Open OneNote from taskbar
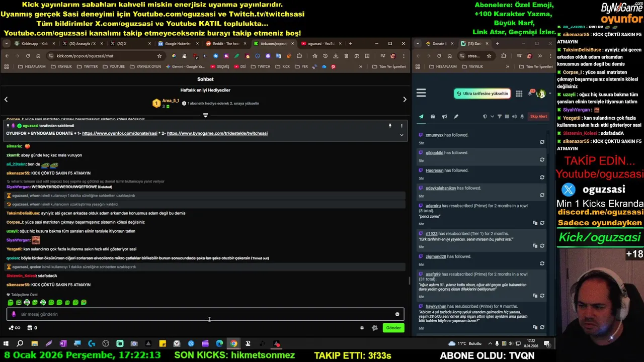 pyautogui.click(x=63, y=344)
